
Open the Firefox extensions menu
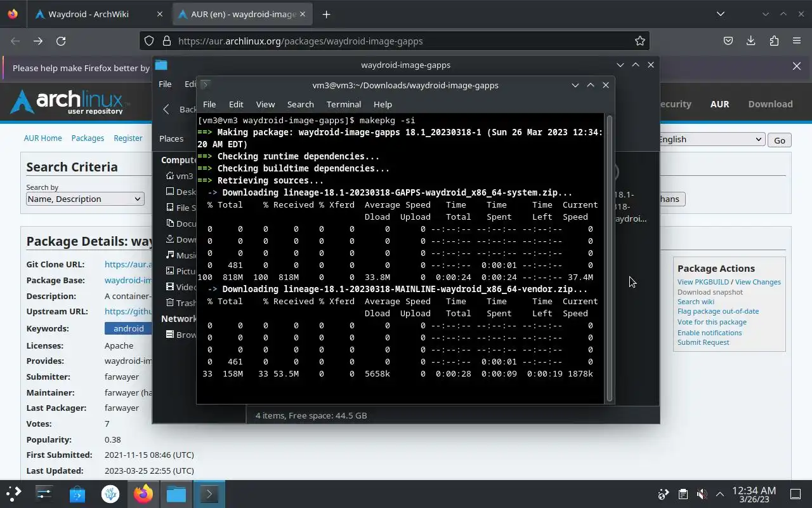coord(774,41)
